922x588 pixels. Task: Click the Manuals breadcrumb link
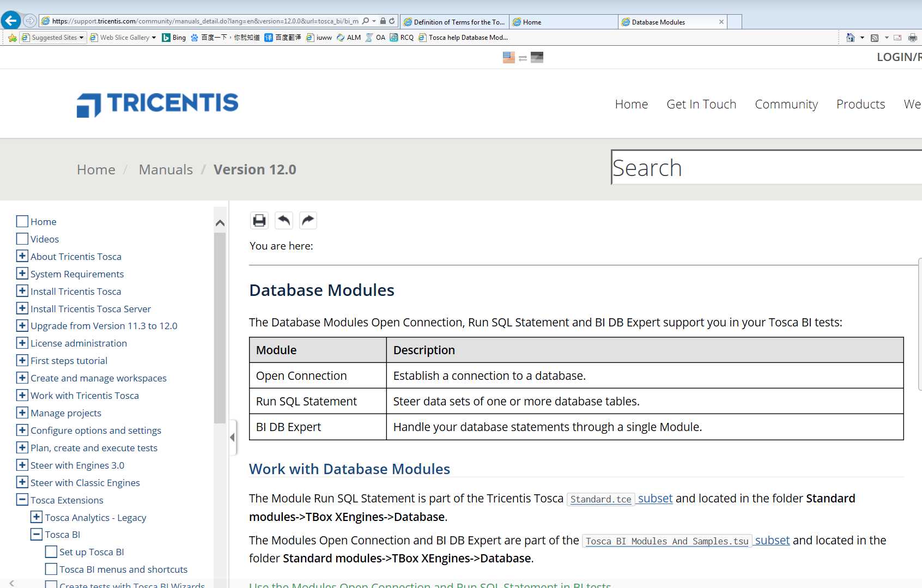[x=166, y=169]
